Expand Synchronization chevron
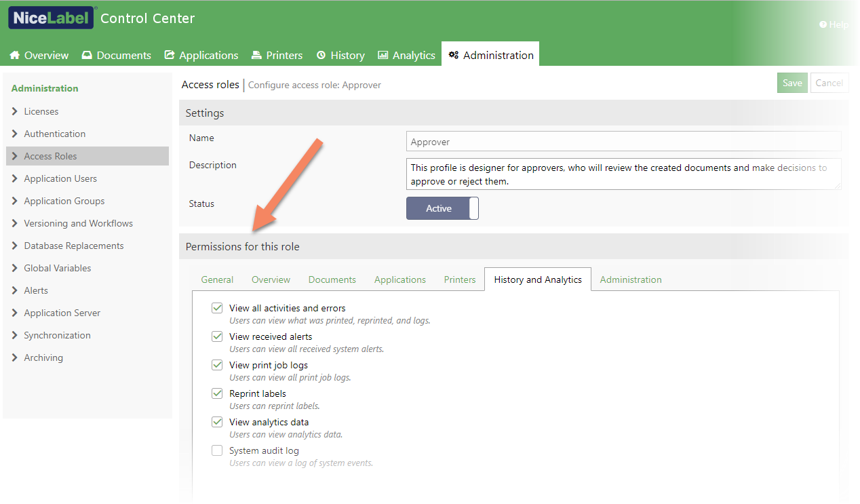 pyautogui.click(x=15, y=335)
